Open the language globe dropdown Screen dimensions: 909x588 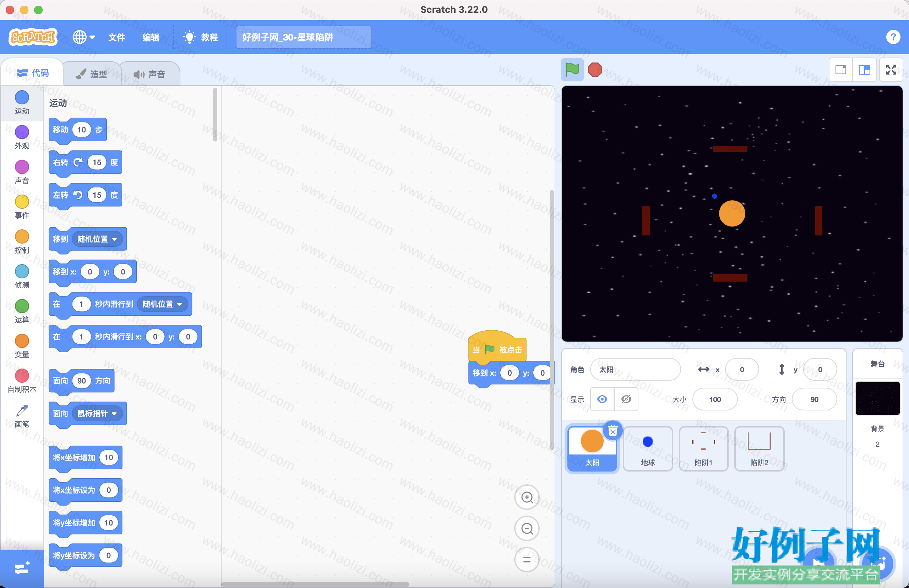click(x=83, y=37)
